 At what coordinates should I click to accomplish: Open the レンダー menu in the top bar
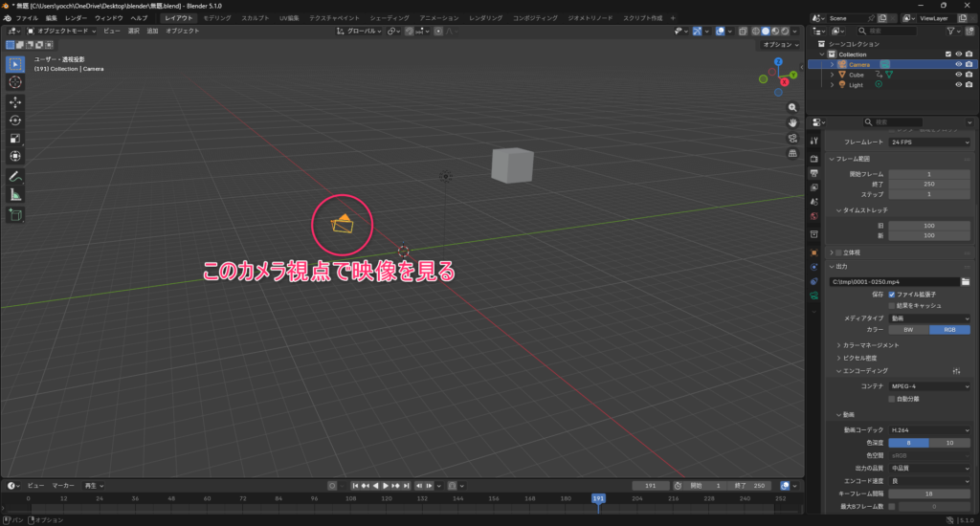click(x=76, y=18)
